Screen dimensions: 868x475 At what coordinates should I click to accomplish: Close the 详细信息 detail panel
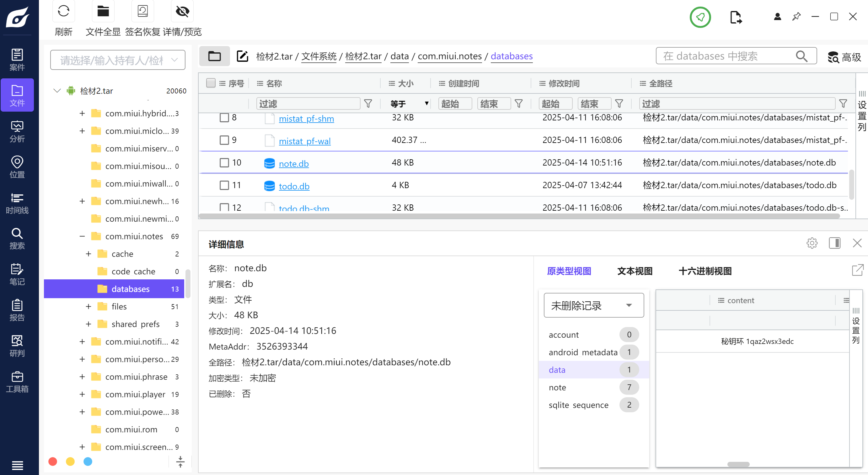point(857,243)
